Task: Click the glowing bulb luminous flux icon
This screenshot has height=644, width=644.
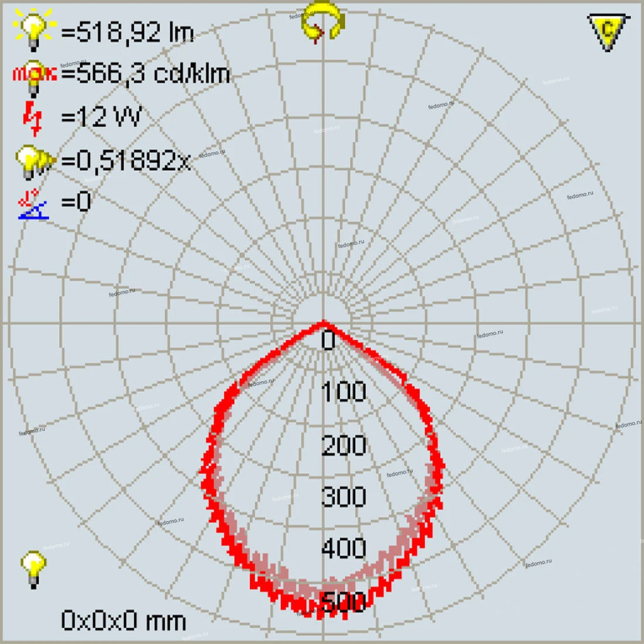Action: (x=35, y=30)
